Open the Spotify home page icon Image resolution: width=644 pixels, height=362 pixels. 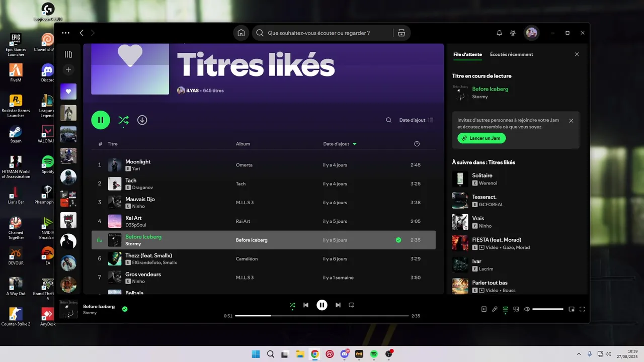[x=241, y=33]
